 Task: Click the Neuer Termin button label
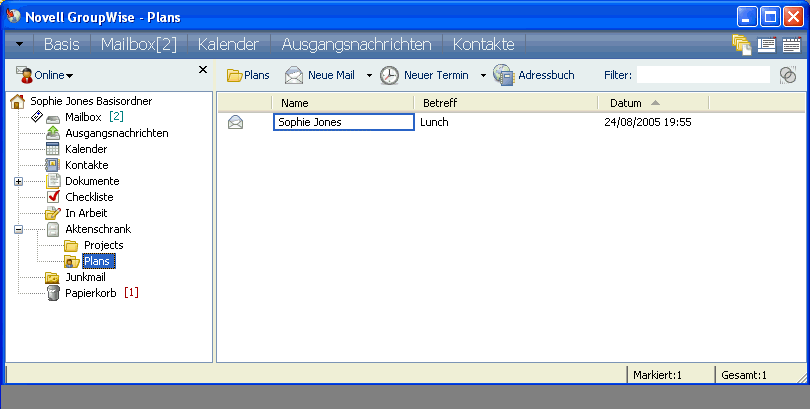(436, 75)
